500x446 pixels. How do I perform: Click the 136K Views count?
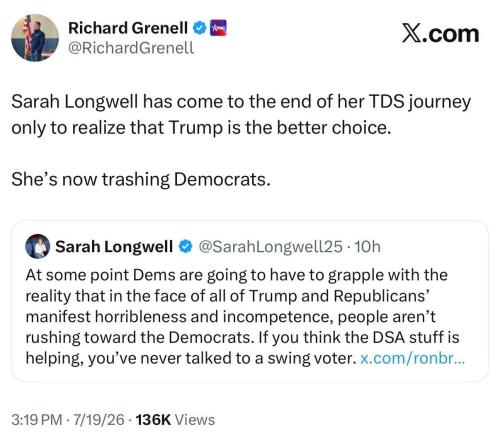175,420
